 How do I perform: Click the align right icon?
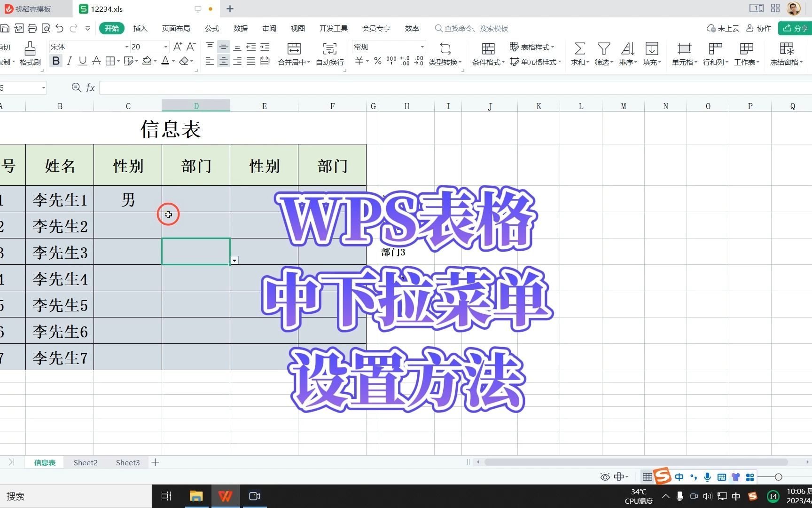coord(237,61)
